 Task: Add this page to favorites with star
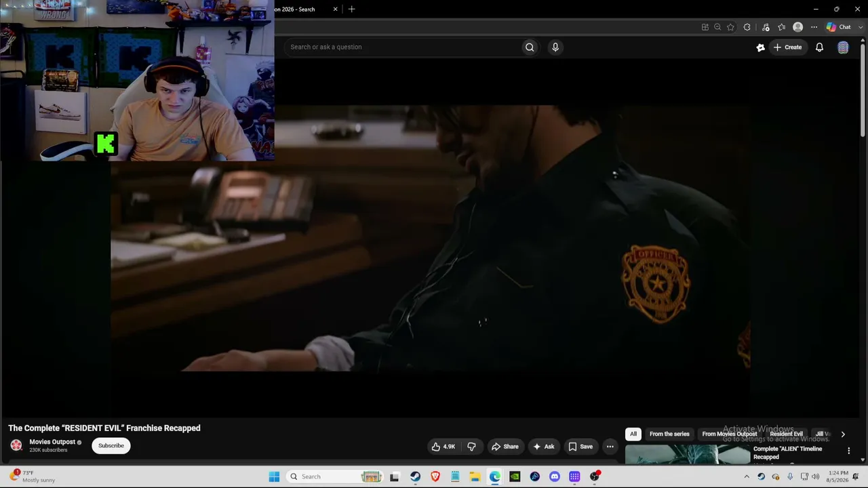tap(730, 27)
